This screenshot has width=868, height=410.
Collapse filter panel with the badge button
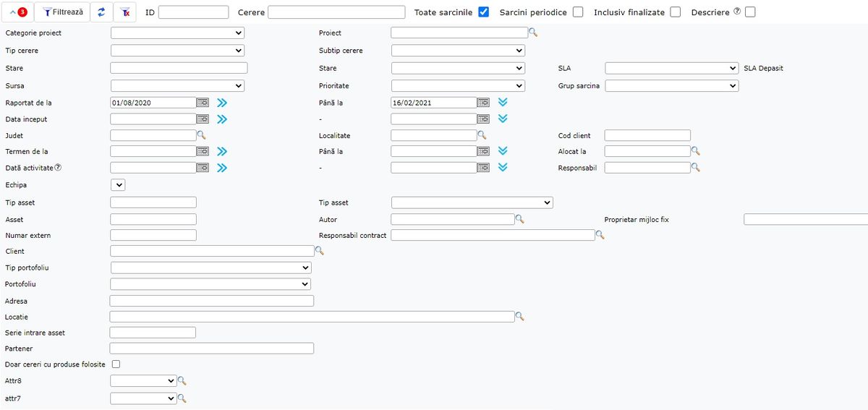[18, 12]
